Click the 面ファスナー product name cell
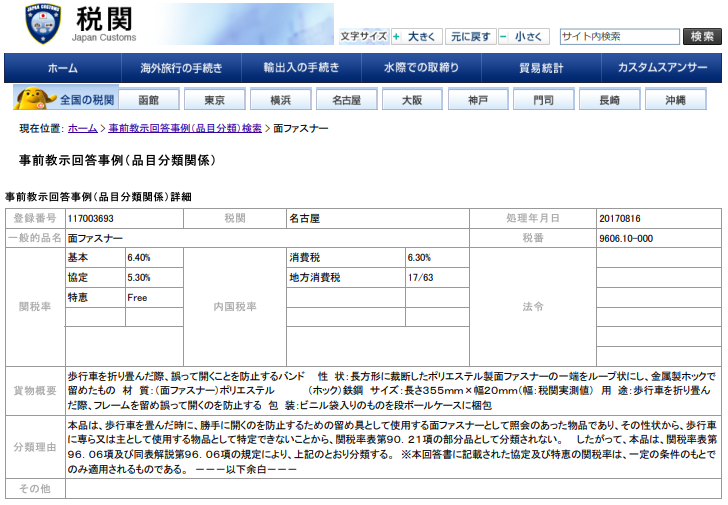This screenshot has width=728, height=505. click(267, 238)
